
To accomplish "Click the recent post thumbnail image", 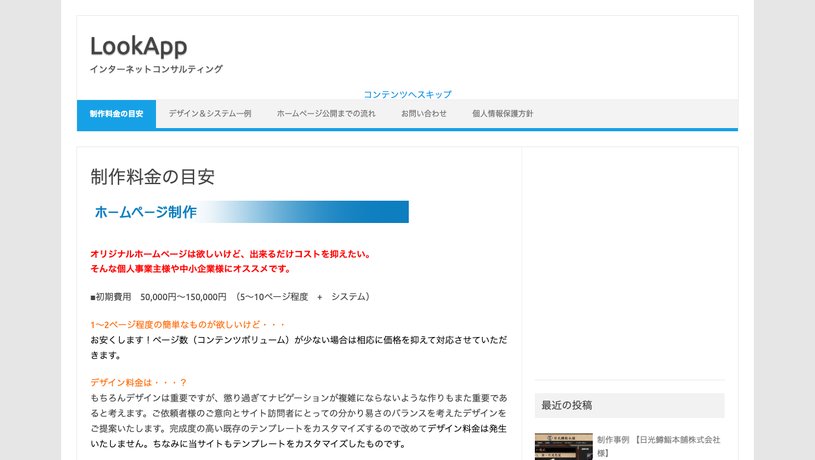I will coord(563,446).
